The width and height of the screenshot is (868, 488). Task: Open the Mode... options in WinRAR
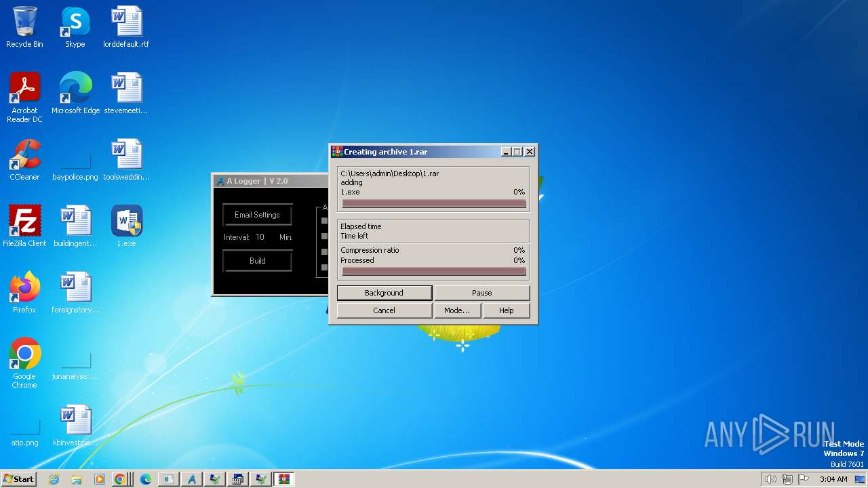[x=457, y=310]
